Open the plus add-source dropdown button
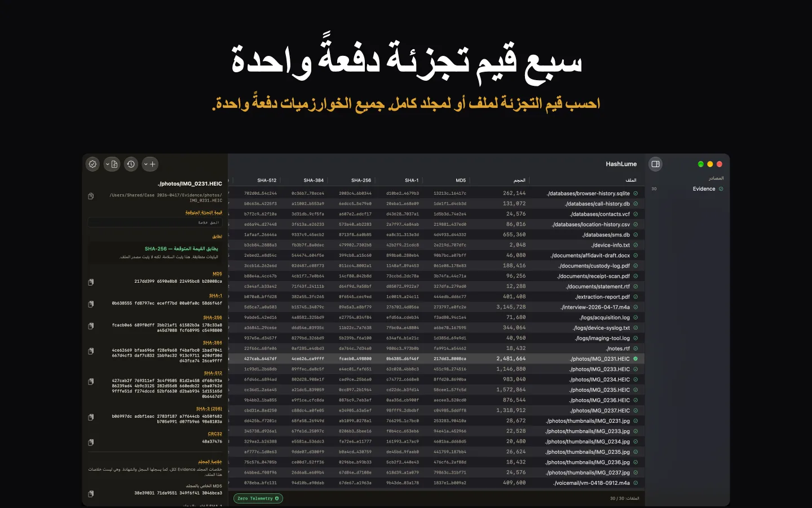This screenshot has width=812, height=508. click(150, 164)
